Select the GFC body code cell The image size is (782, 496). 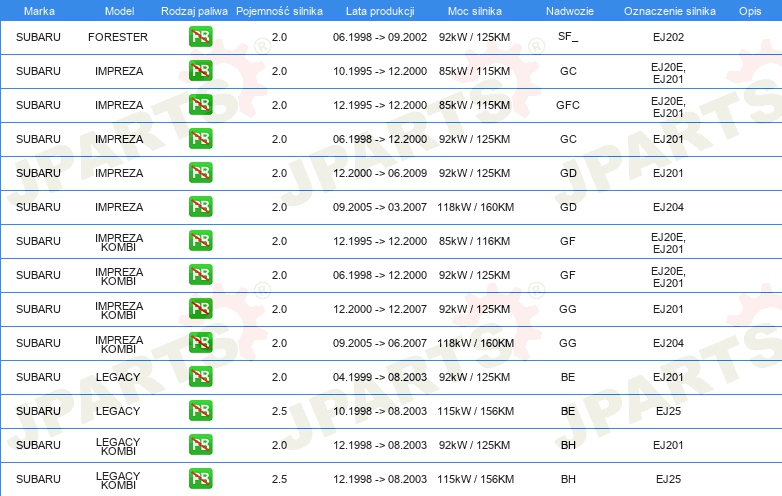568,105
